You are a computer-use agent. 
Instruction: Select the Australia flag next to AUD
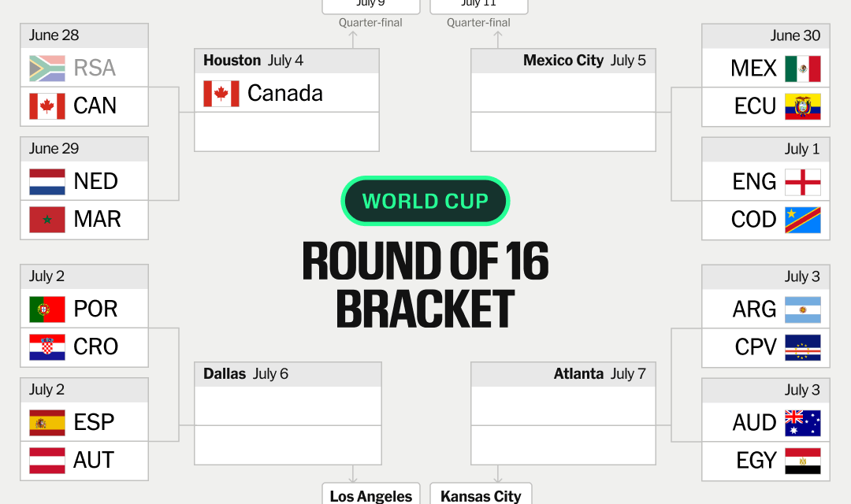tap(803, 423)
